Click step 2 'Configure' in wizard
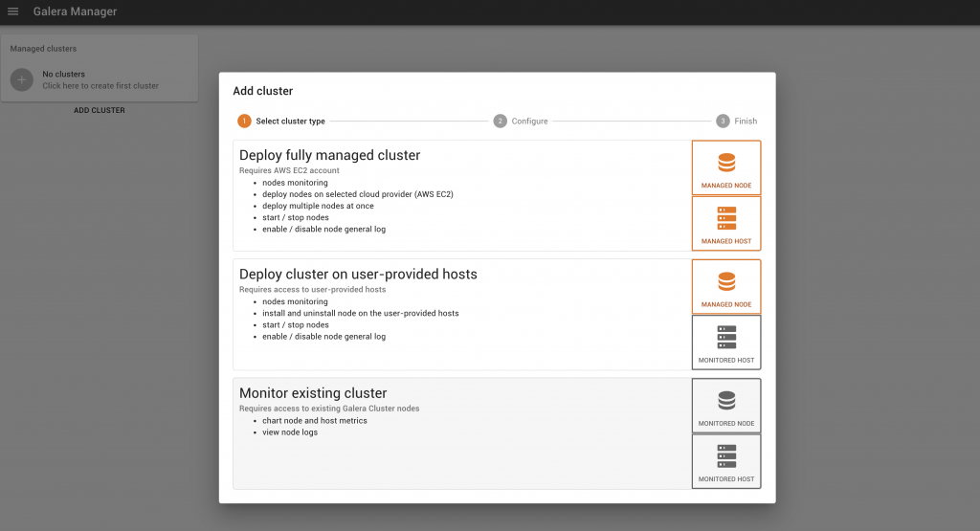Image resolution: width=980 pixels, height=531 pixels. [521, 122]
